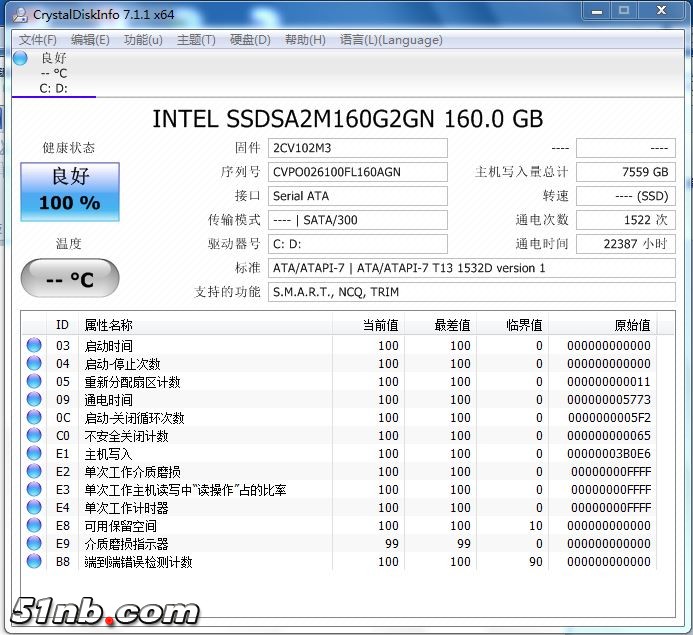Click the firmware field 2CV102M3
This screenshot has height=635, width=693.
click(x=357, y=148)
